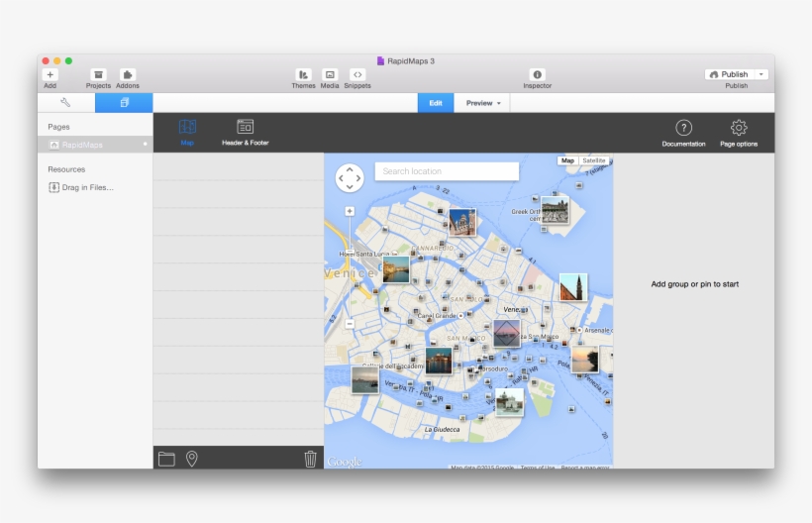This screenshot has height=523, width=812.
Task: Open the Media browser icon
Action: point(330,74)
